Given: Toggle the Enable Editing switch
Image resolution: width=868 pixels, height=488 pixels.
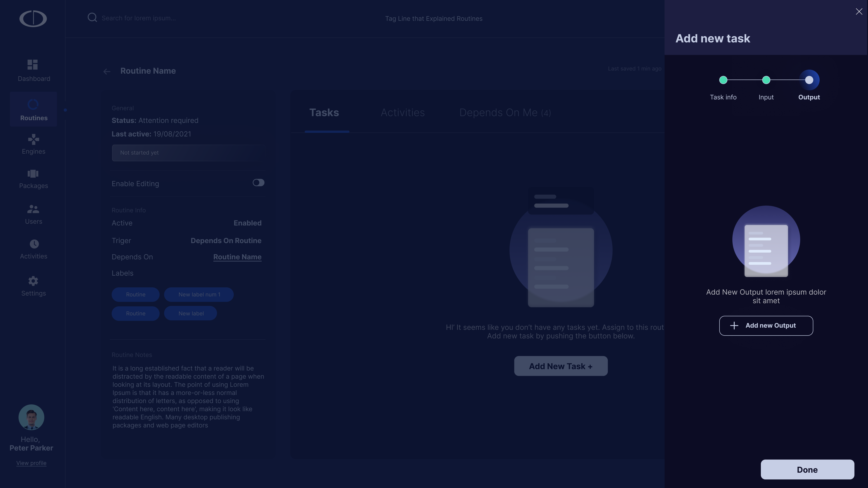Looking at the screenshot, I should pos(258,183).
